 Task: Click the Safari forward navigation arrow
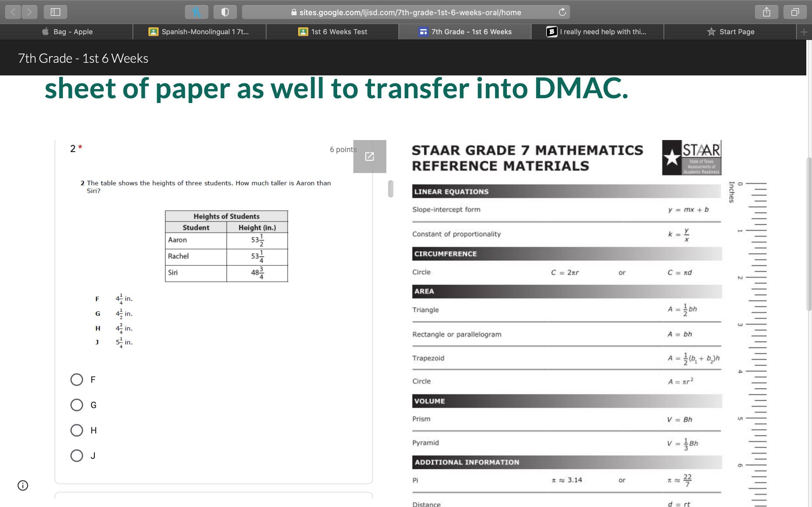click(29, 12)
